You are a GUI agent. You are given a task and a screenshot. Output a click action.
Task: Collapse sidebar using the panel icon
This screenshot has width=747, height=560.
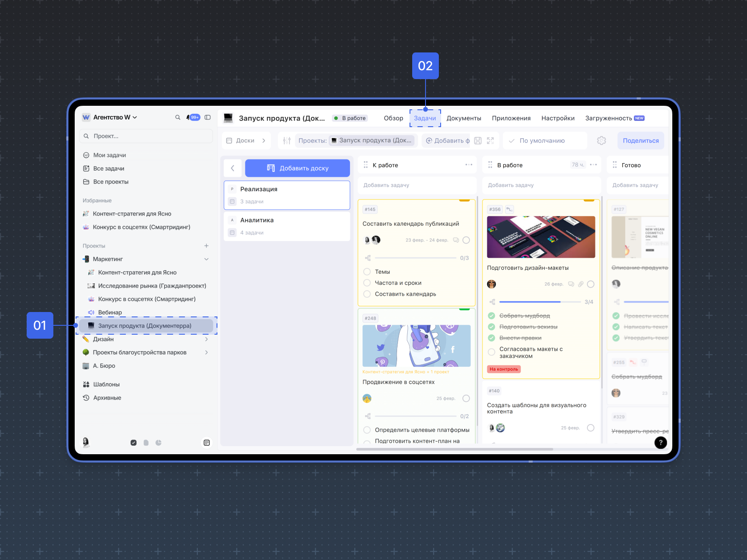(208, 117)
